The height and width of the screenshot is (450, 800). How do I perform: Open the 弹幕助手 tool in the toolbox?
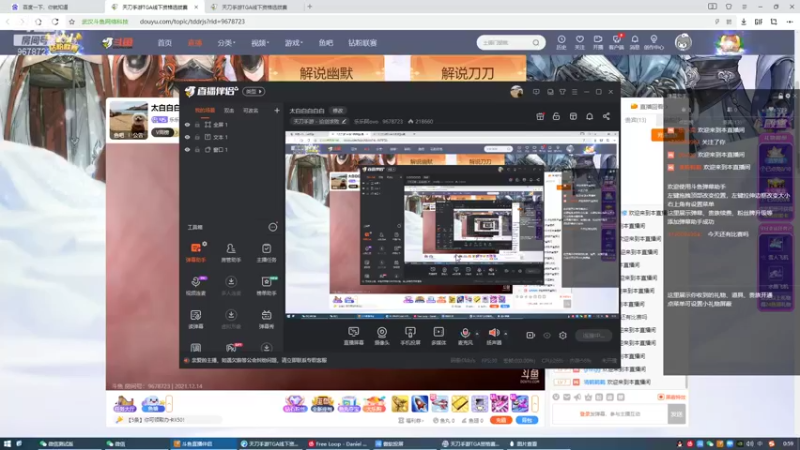pyautogui.click(x=195, y=253)
